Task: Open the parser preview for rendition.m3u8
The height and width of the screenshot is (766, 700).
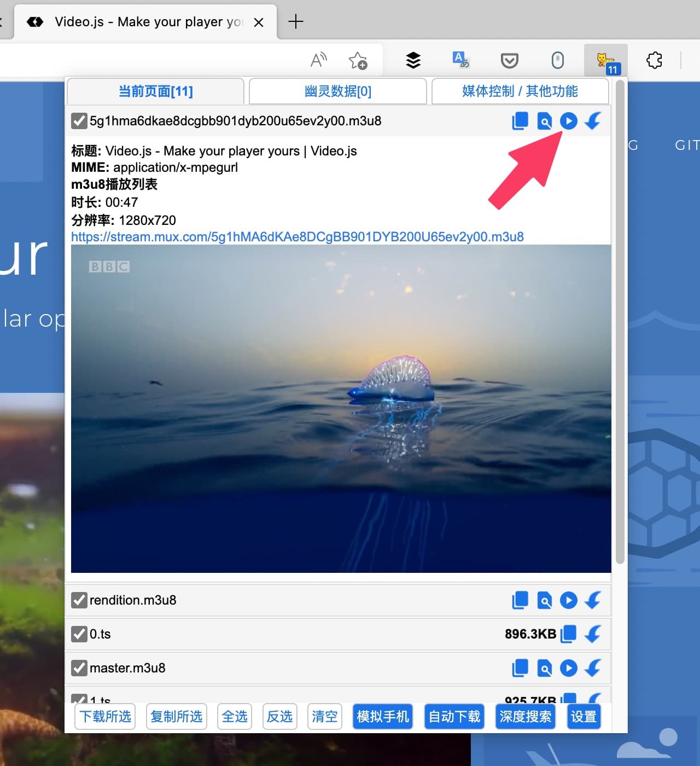Action: click(x=544, y=600)
